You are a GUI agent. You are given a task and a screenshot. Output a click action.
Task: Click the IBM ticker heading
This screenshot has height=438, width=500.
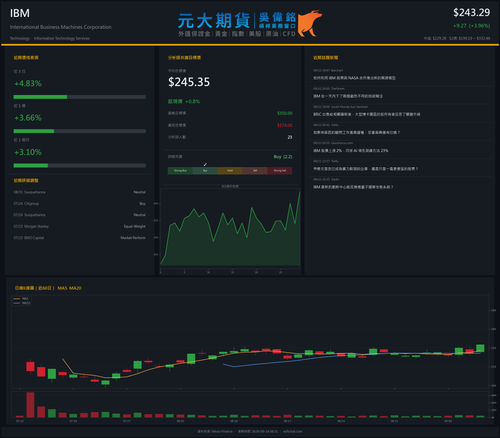(x=20, y=13)
